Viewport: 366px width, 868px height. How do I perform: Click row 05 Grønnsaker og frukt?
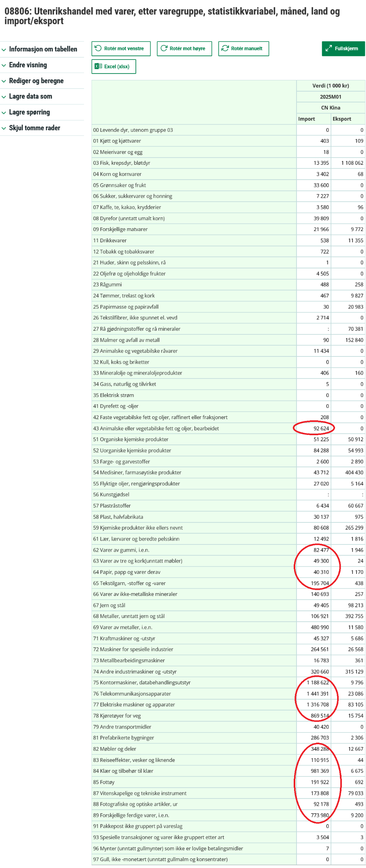[194, 185]
